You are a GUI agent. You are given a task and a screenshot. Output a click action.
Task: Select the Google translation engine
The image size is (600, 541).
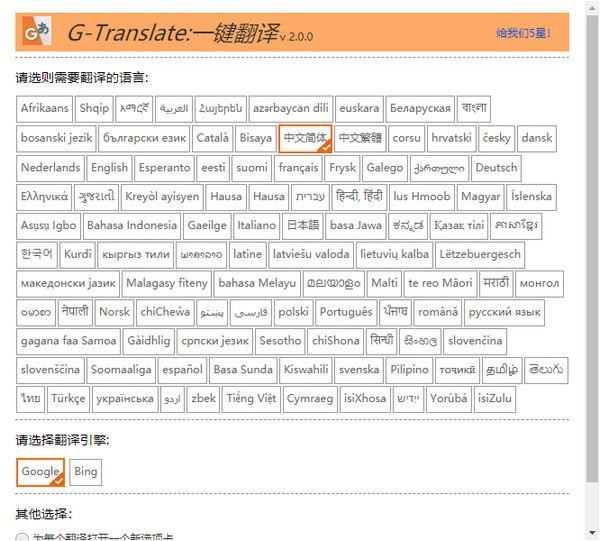coord(41,472)
